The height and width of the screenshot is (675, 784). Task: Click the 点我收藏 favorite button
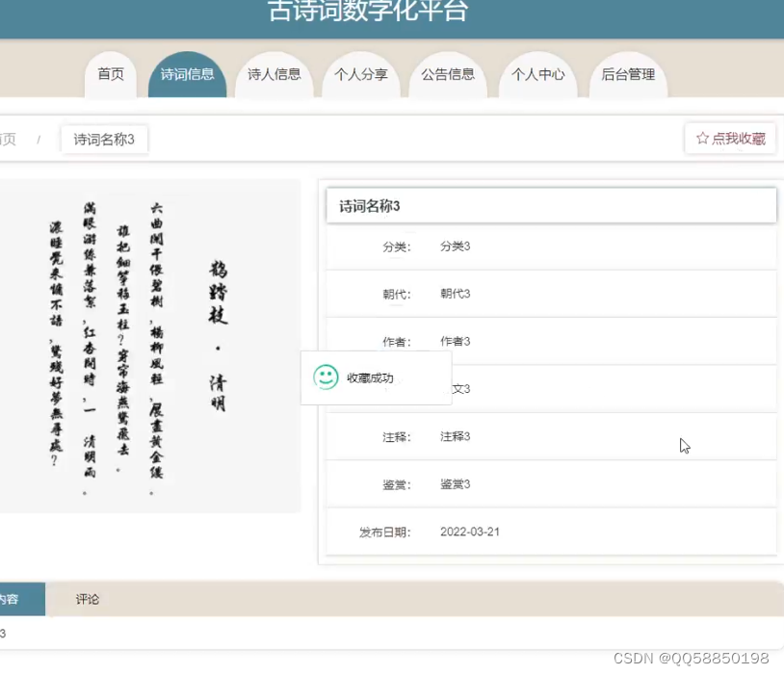pos(730,139)
